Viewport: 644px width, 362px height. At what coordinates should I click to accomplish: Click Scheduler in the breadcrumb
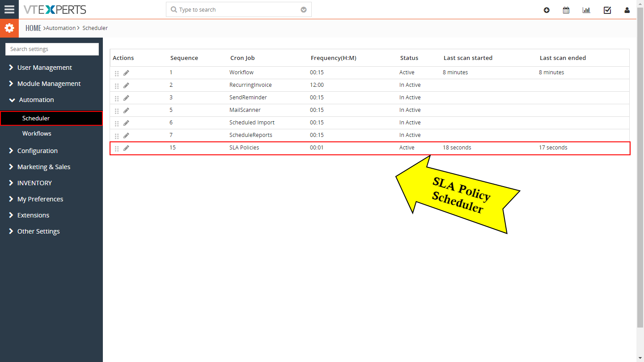[95, 28]
